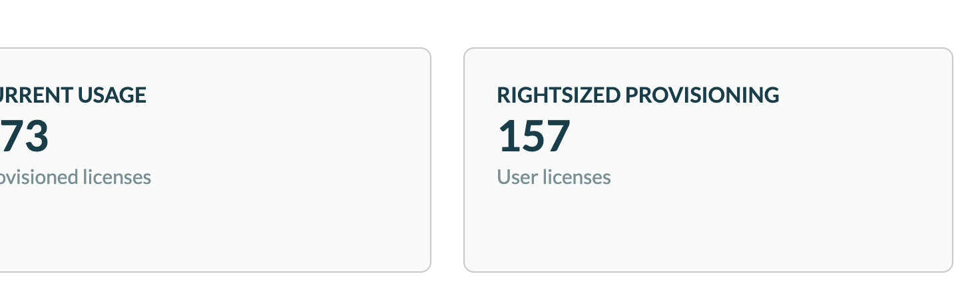Click the word RIGHTSIZED in the heading
The width and height of the screenshot is (980, 302).
click(559, 95)
